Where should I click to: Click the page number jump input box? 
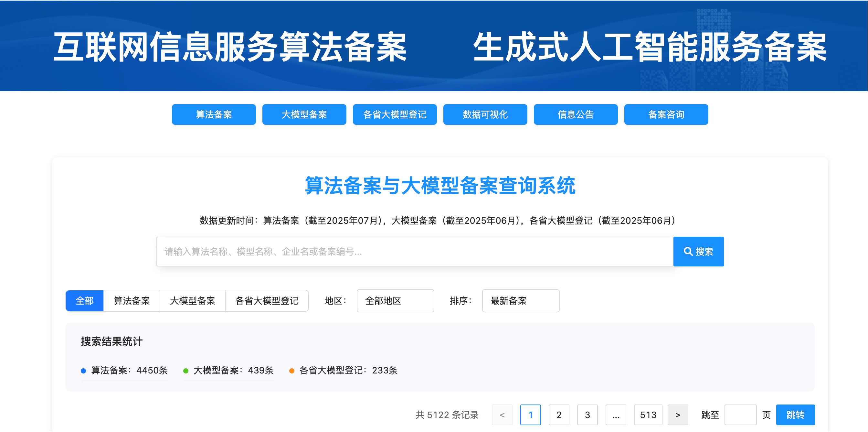pos(740,415)
